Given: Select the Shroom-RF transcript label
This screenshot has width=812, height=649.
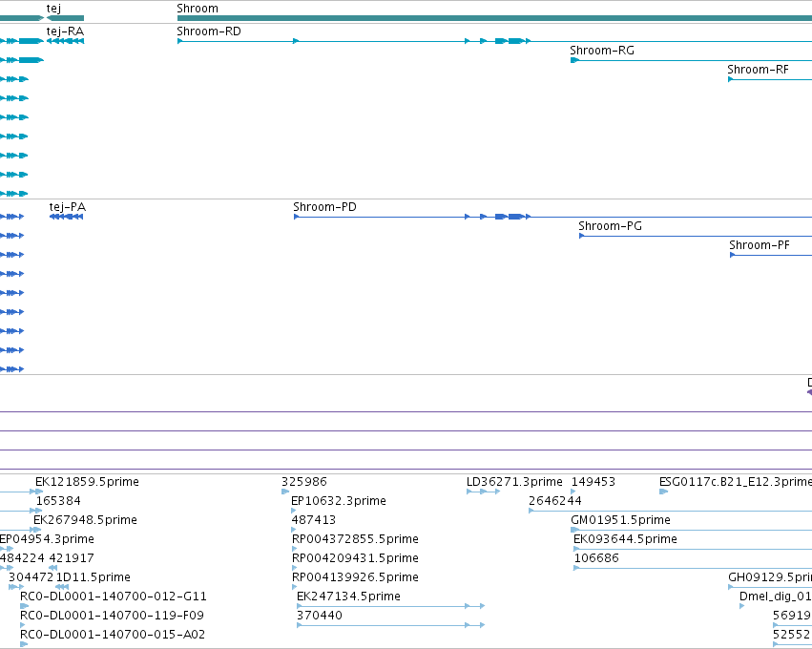Looking at the screenshot, I should pos(758,70).
